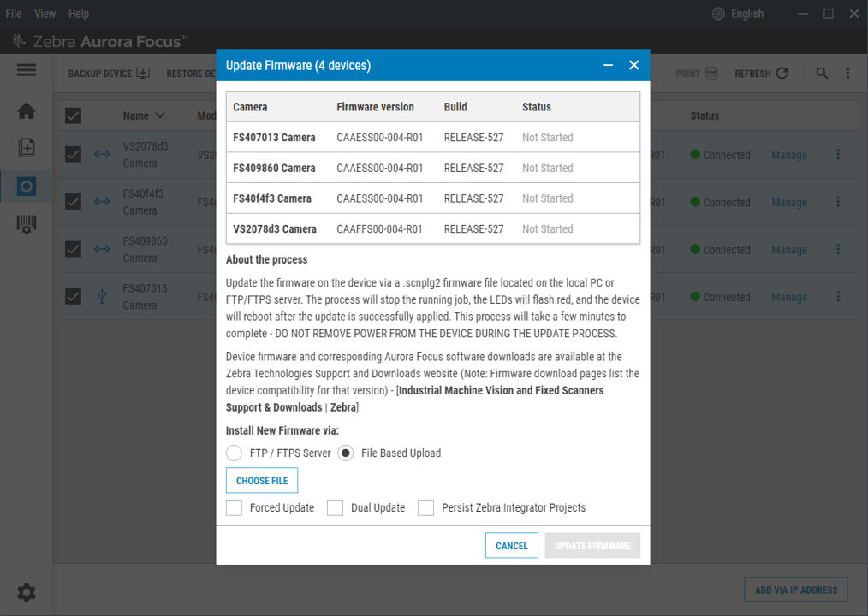Click the Zebra Aurora Focus logo

coord(99,41)
